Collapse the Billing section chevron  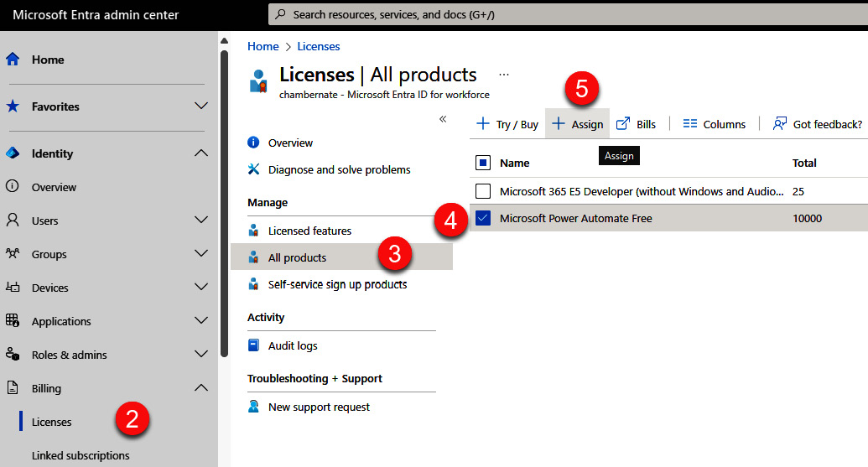click(201, 388)
